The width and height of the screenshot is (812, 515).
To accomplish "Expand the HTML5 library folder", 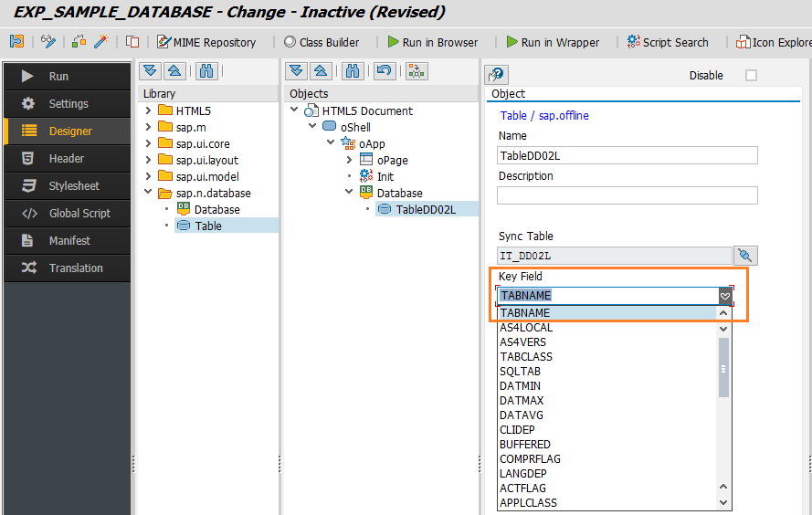I will pos(148,110).
